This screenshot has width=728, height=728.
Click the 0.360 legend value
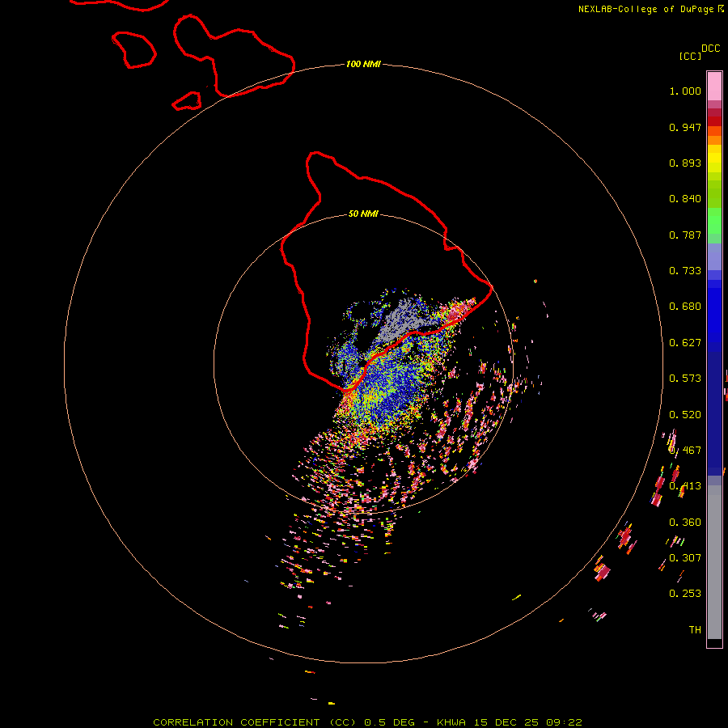685,523
